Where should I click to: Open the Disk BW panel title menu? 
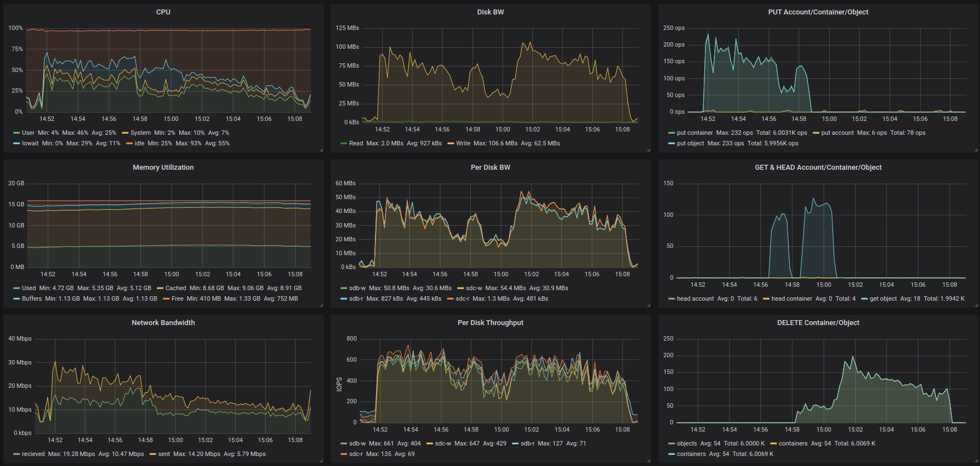coord(490,12)
